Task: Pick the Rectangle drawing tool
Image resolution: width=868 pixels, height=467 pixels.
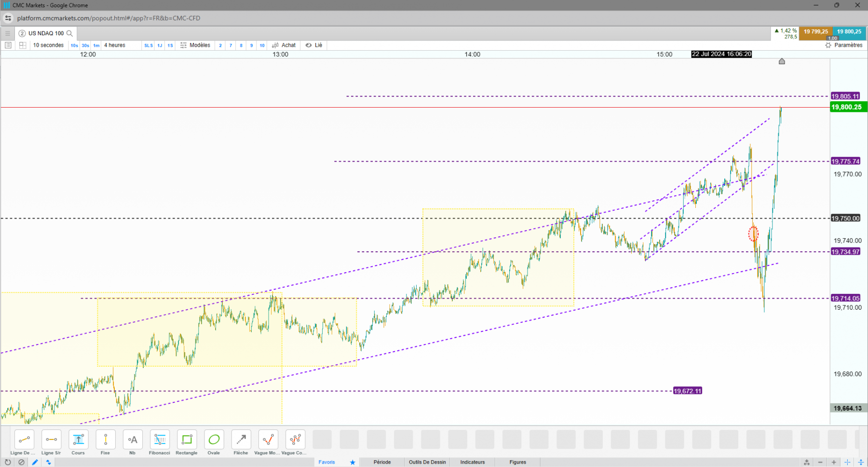Action: coord(187,440)
